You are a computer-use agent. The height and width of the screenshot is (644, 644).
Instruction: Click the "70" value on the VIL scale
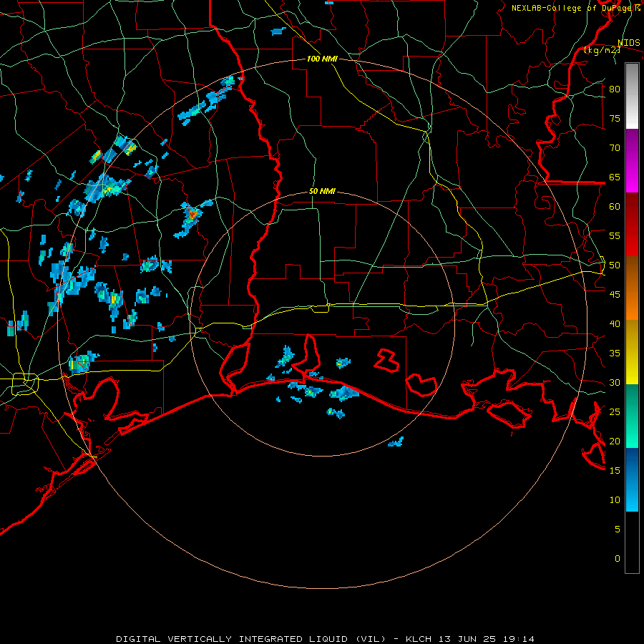615,148
